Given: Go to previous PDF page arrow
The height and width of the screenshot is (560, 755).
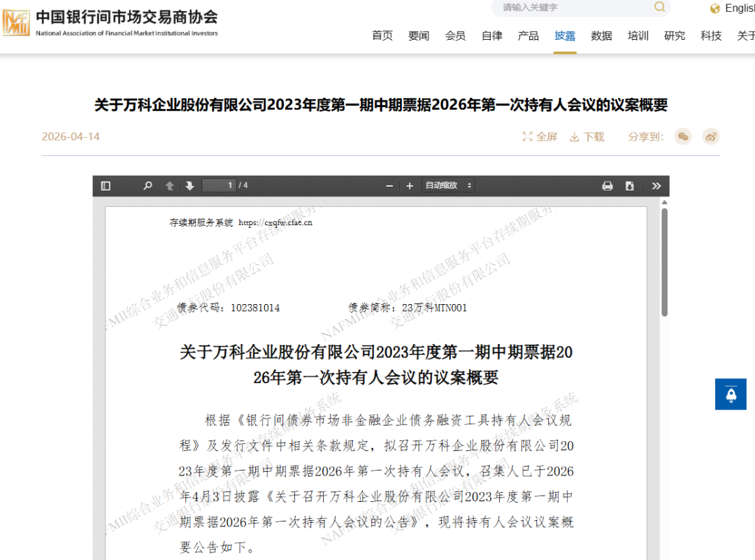Looking at the screenshot, I should tap(169, 186).
